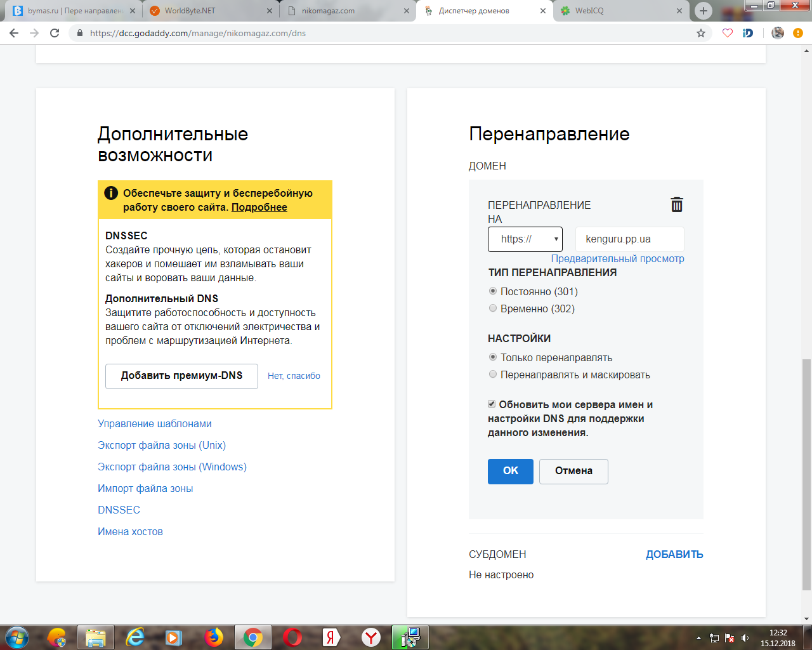This screenshot has height=650, width=812.
Task: Select the Временно (302) redirect type
Action: click(x=493, y=308)
